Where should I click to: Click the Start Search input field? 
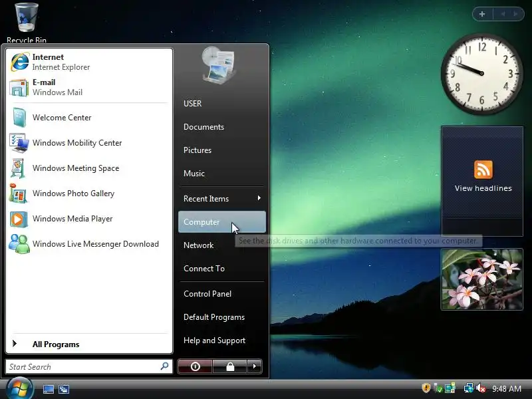[x=89, y=366]
